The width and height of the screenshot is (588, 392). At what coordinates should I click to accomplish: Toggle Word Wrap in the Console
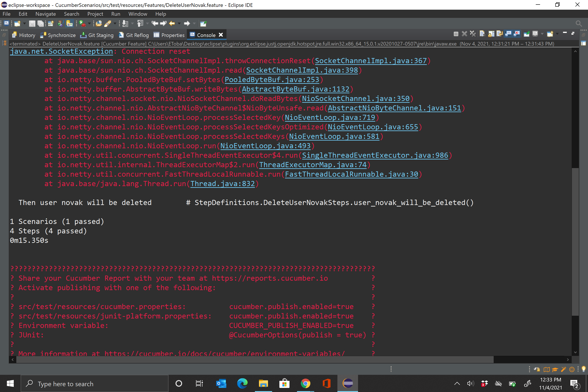click(499, 34)
